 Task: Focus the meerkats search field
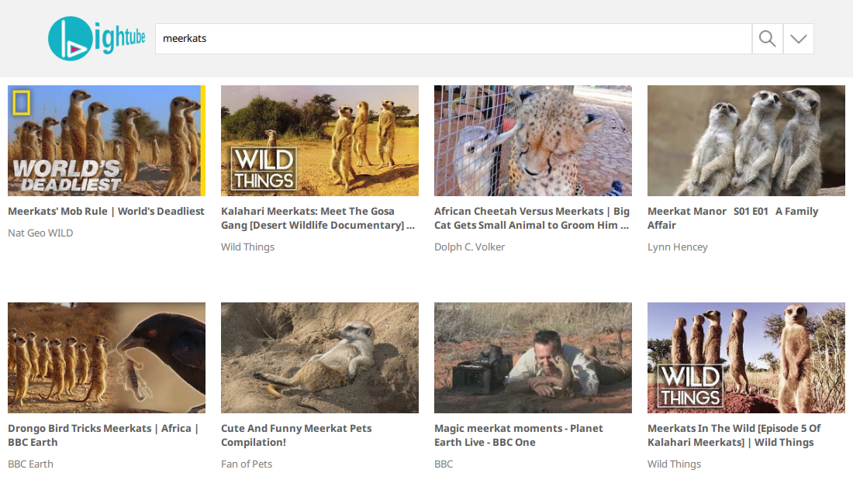coord(454,39)
